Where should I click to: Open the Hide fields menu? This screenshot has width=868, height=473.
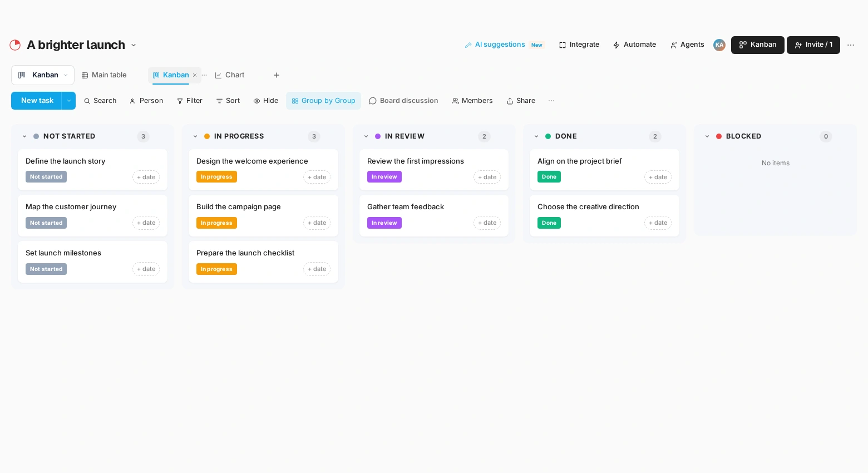[x=266, y=101]
